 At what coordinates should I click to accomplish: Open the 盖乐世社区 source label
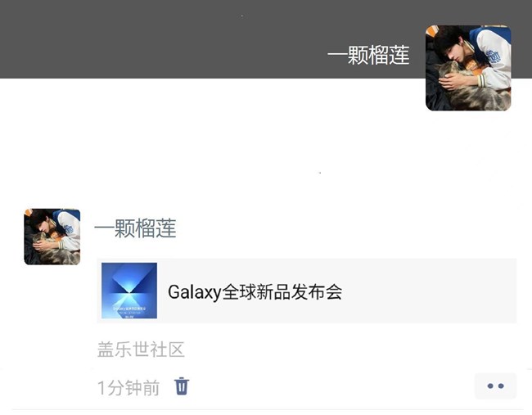coord(141,350)
